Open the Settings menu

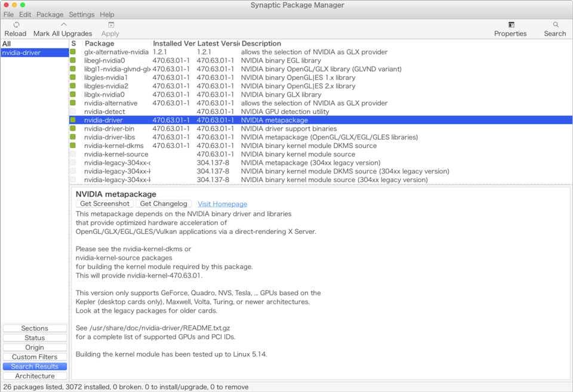click(81, 14)
